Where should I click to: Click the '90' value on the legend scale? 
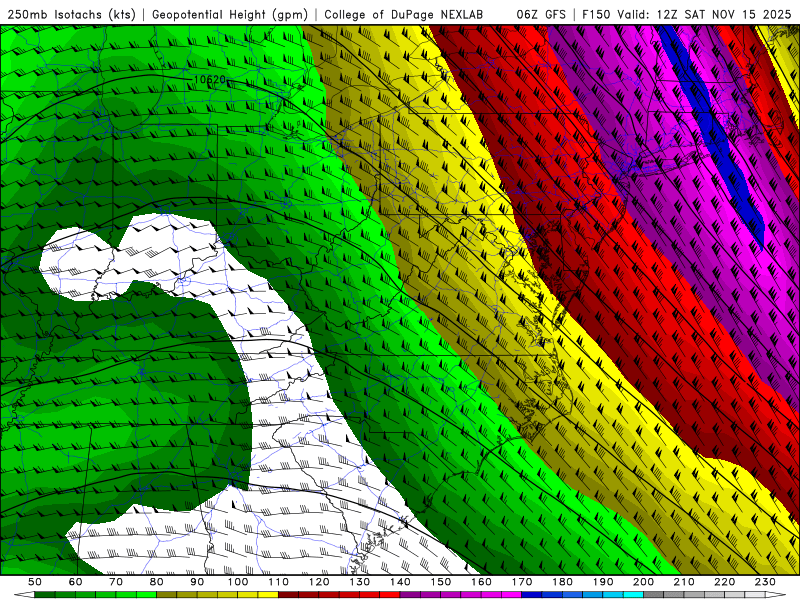(x=197, y=582)
